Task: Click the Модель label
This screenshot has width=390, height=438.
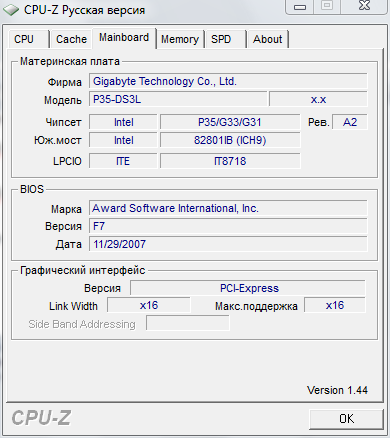Action: (63, 100)
